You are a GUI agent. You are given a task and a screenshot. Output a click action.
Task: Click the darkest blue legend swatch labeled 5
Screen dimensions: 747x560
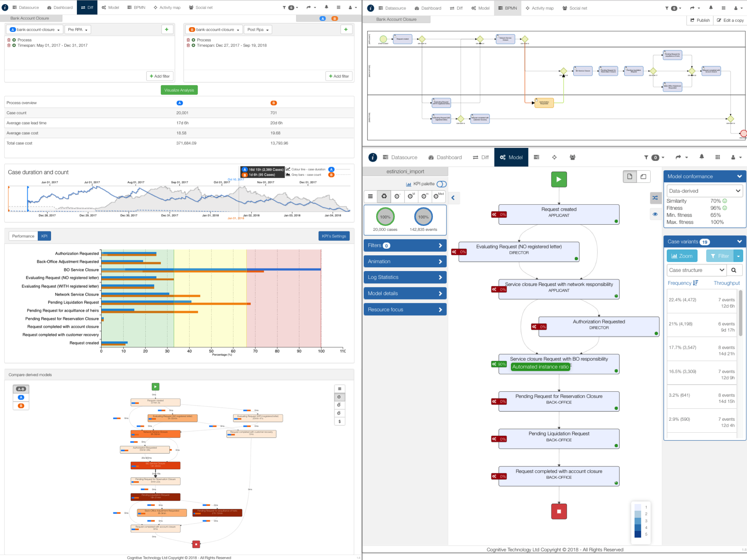tap(638, 534)
